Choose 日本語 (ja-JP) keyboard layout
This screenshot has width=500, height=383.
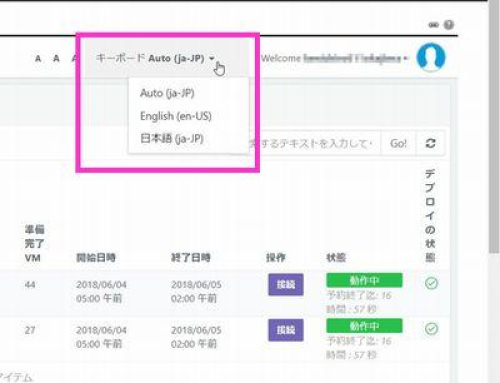(172, 138)
